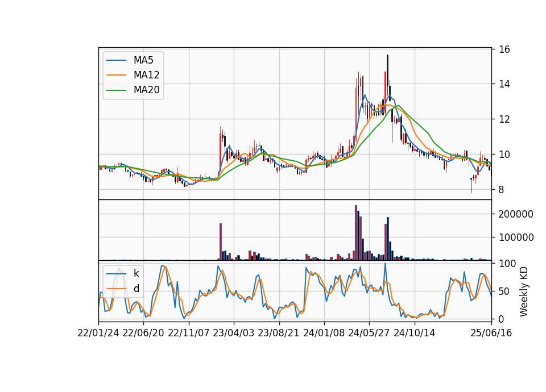Click the price axis label 12
546x392 pixels.
click(x=504, y=119)
